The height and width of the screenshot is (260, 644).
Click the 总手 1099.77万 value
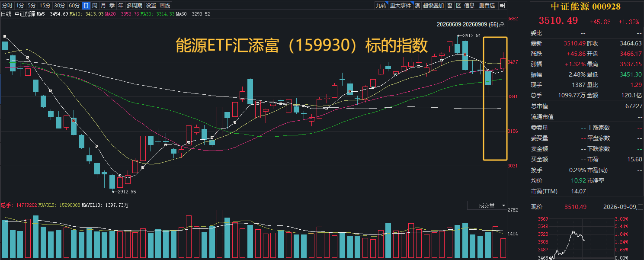point(571,95)
